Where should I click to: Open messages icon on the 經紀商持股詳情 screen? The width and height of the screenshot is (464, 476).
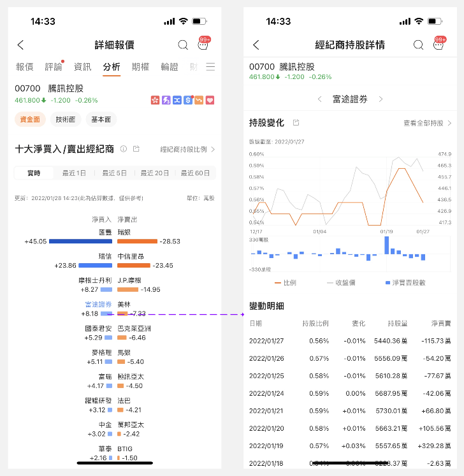click(x=439, y=44)
